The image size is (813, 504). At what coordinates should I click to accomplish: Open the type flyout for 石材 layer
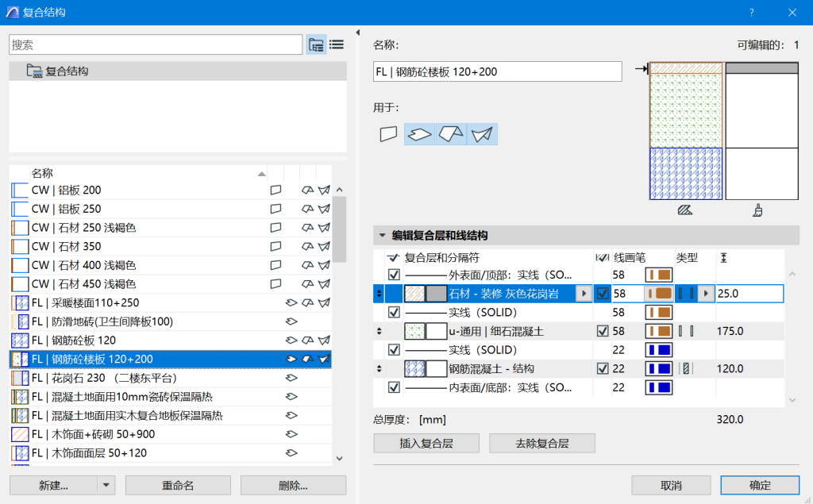pyautogui.click(x=706, y=294)
